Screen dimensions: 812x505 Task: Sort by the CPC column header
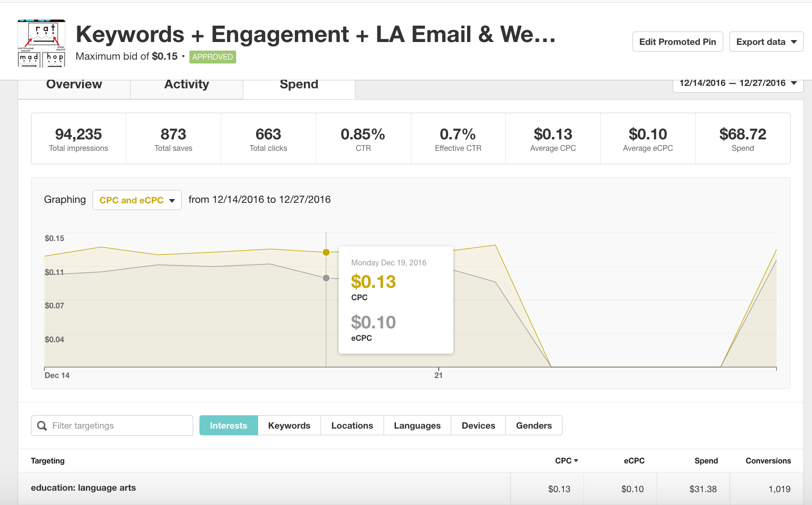pos(566,461)
